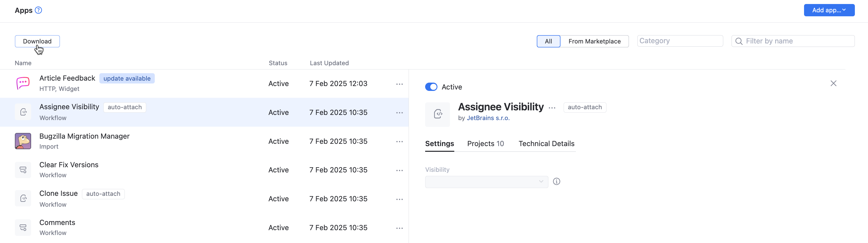Image resolution: width=868 pixels, height=243 pixels.
Task: Click the Bugzilla Migration Manager app icon
Action: point(23,141)
